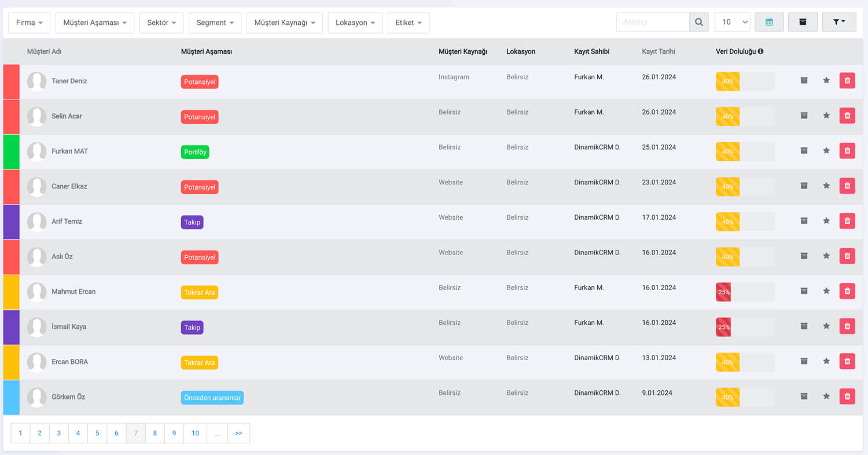Delete the Görkem Öz row
This screenshot has height=455, width=868.
[x=847, y=396]
